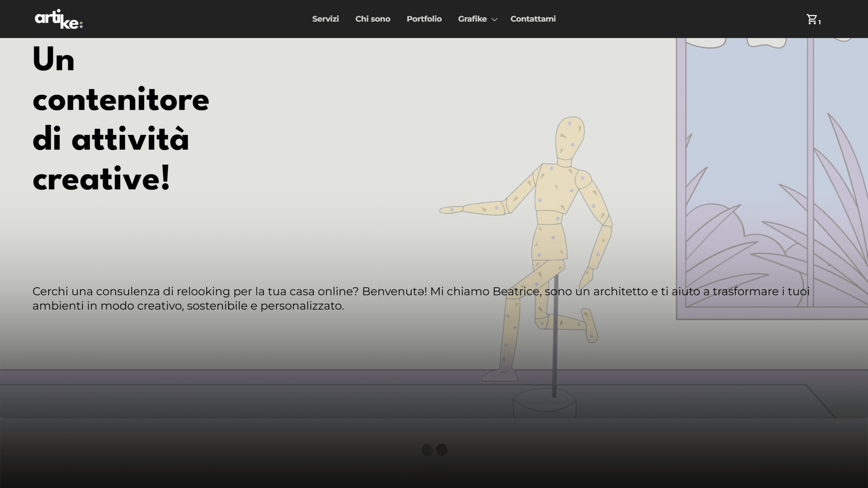This screenshot has width=868, height=488.
Task: Click Contattami in the navigation bar
Action: pyautogui.click(x=533, y=19)
